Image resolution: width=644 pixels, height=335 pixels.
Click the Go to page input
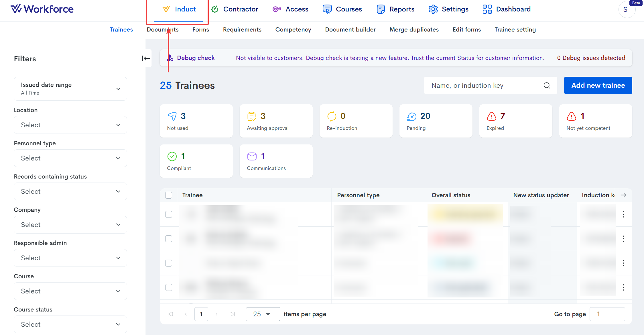tap(607, 314)
